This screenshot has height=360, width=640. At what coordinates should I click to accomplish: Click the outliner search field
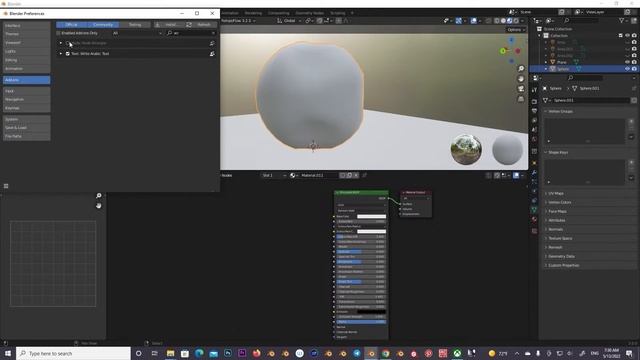581,20
